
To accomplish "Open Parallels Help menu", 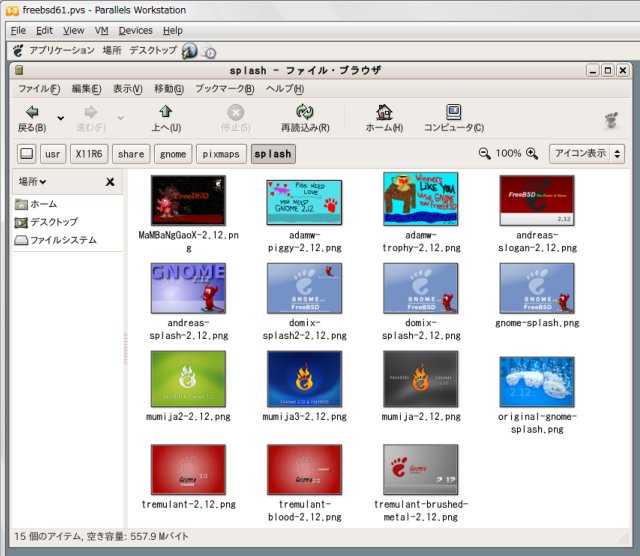I will [173, 31].
